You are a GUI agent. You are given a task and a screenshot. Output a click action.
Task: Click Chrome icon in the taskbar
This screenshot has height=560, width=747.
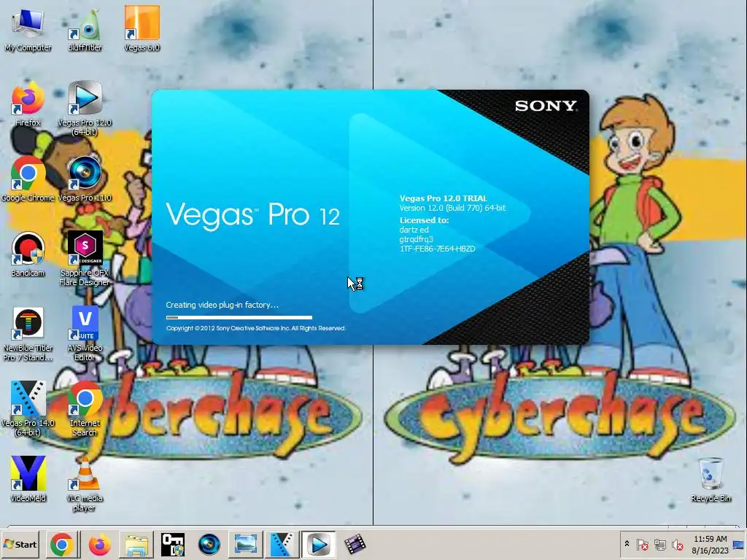[62, 545]
